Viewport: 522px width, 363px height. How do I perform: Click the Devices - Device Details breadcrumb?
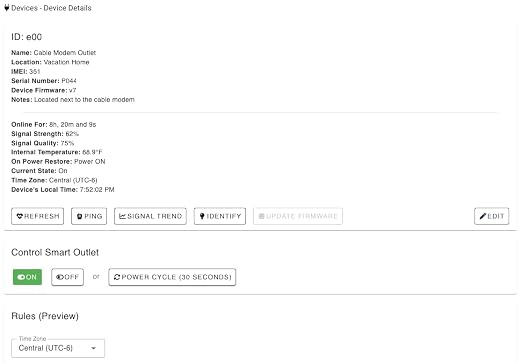tap(51, 8)
